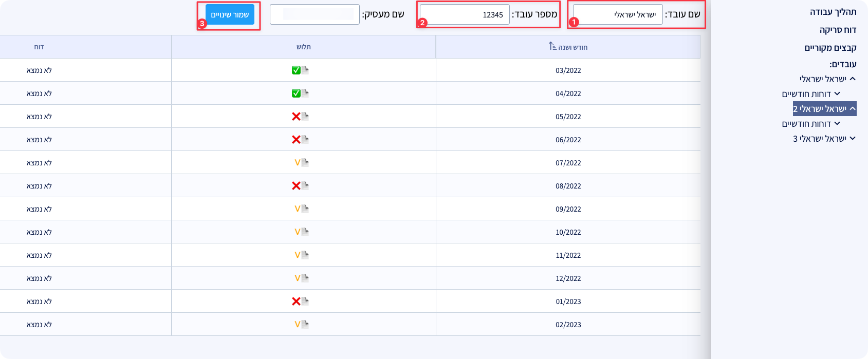
Task: Sort by the חודש ושנה sort icon
Action: tap(552, 47)
